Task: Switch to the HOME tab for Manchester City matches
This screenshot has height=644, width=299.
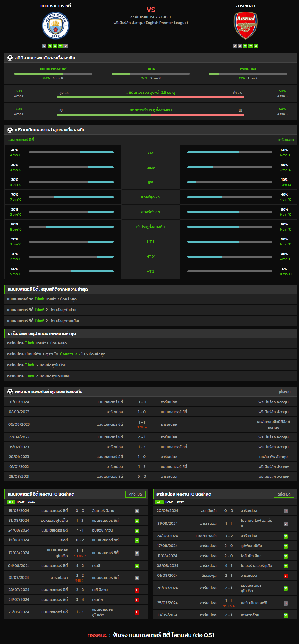Action: click(x=21, y=502)
